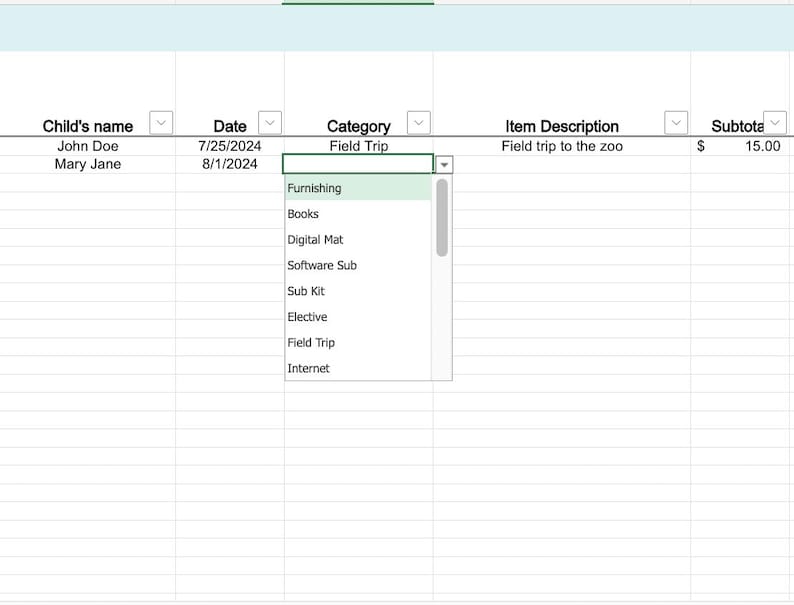Click the Child's name header cell
The image size is (794, 605).
click(88, 126)
